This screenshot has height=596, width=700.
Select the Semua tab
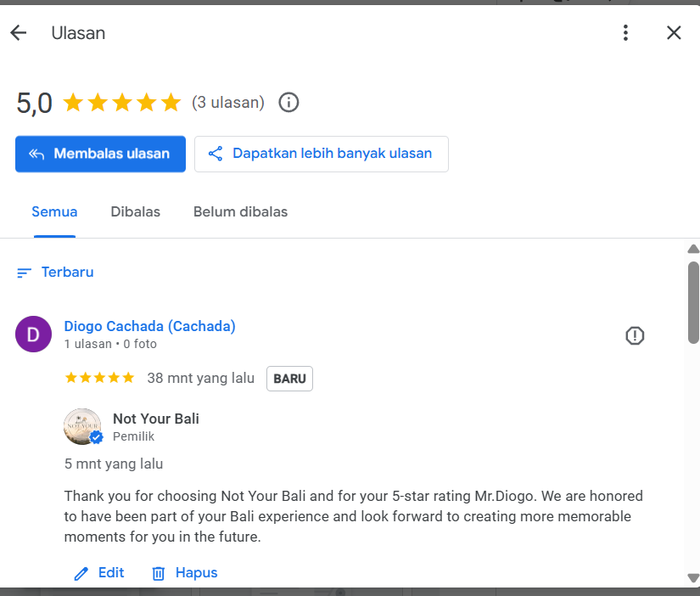[54, 211]
